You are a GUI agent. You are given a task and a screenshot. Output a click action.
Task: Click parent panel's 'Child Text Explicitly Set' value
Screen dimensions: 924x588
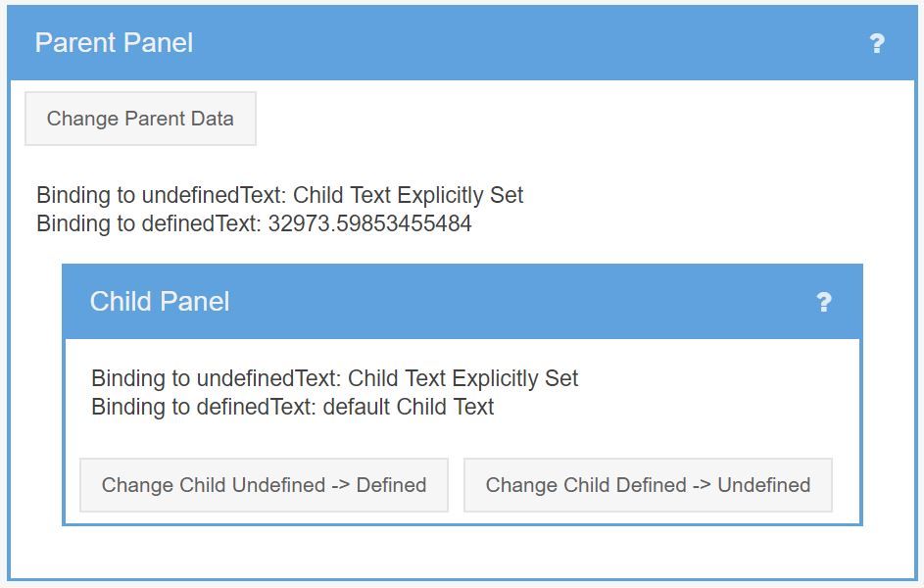tap(408, 195)
